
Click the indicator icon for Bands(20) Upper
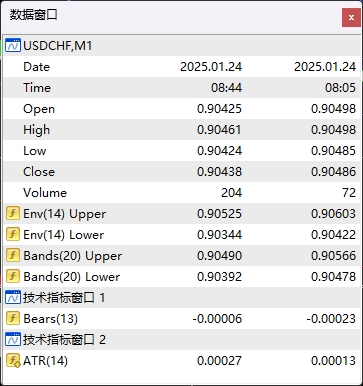coord(13,255)
